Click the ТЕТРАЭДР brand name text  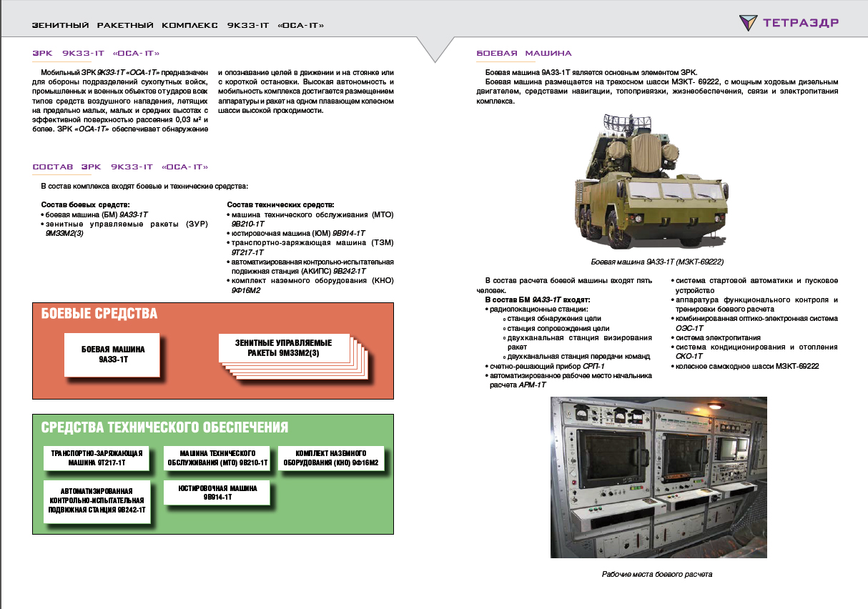click(800, 24)
